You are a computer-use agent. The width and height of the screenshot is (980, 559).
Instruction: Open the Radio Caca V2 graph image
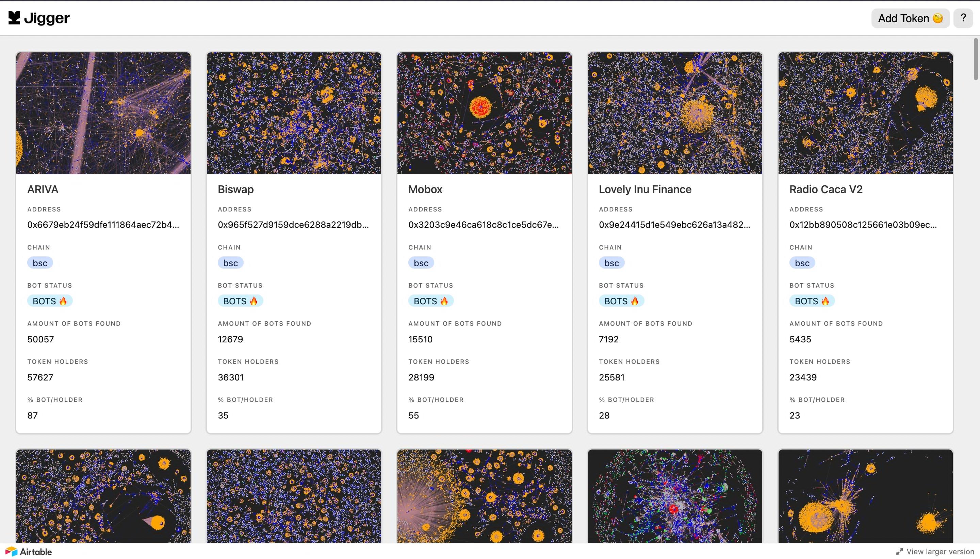click(x=865, y=113)
